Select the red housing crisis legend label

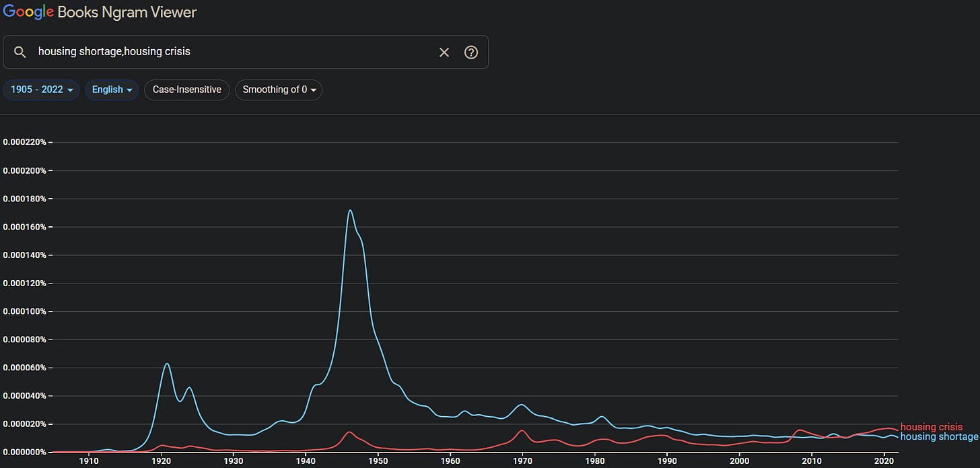click(932, 427)
